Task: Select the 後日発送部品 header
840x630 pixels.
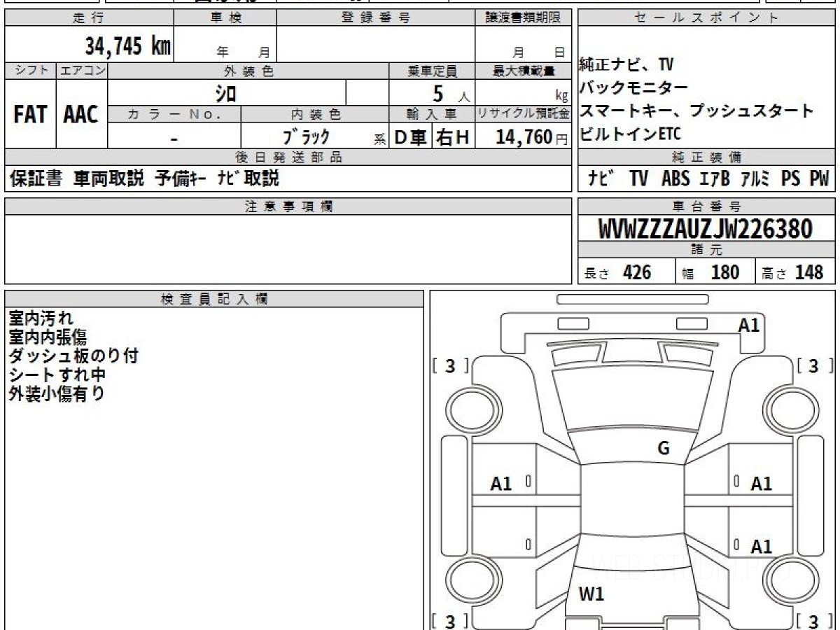Action: [x=288, y=157]
